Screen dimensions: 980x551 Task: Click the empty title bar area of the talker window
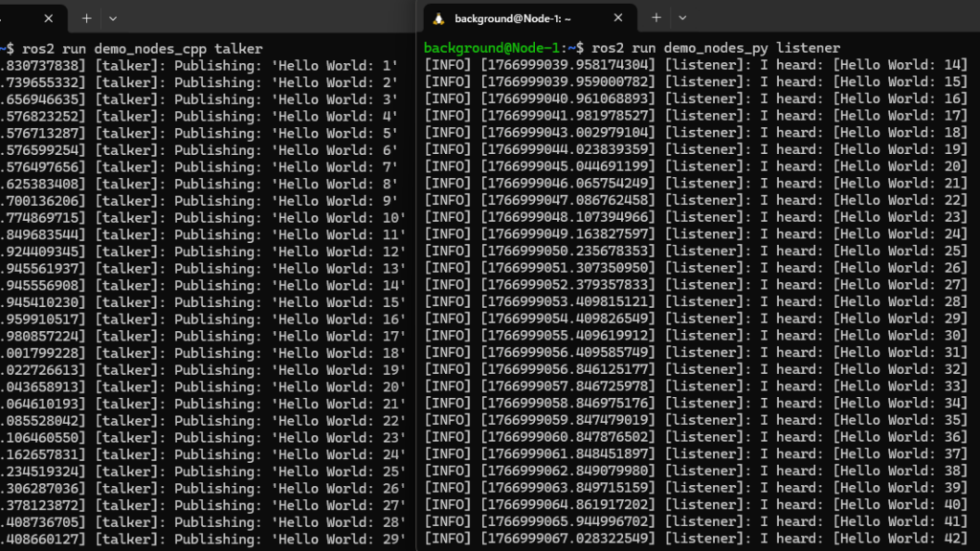pos(268,18)
